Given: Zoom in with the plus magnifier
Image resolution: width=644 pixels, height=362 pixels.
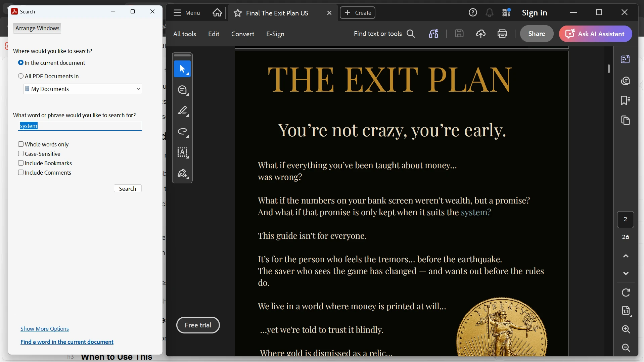Looking at the screenshot, I should pyautogui.click(x=626, y=329).
